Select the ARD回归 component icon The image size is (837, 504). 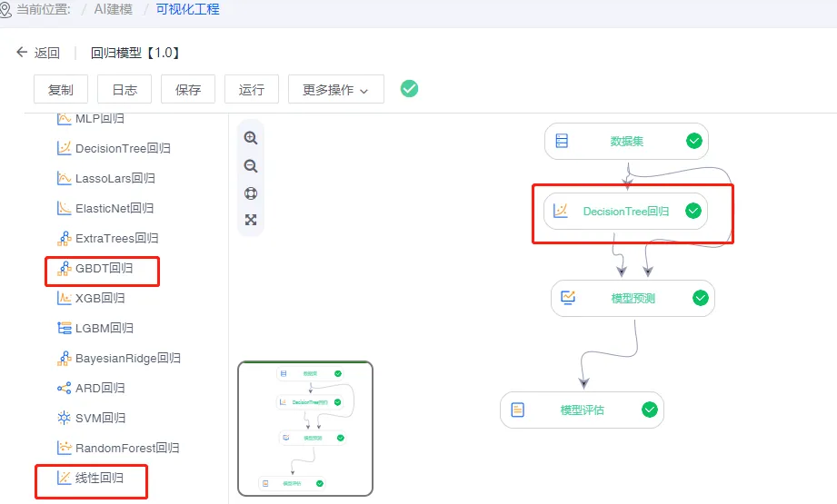tap(65, 388)
